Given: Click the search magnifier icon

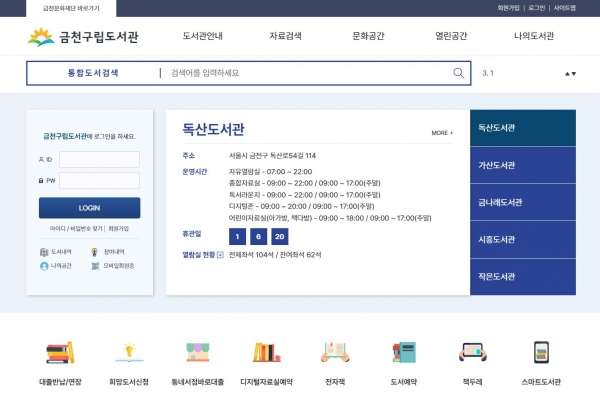Looking at the screenshot, I should (458, 73).
